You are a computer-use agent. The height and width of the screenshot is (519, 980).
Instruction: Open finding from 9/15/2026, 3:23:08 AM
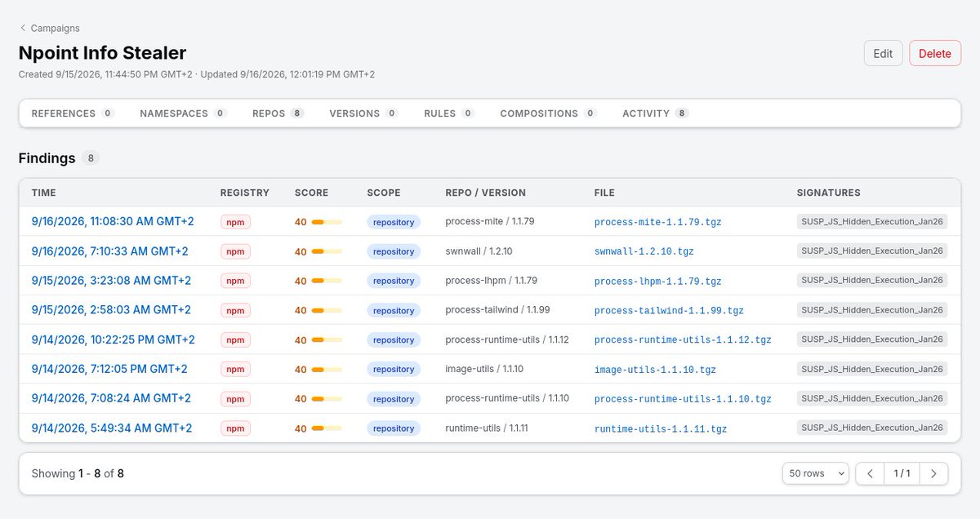(x=111, y=280)
